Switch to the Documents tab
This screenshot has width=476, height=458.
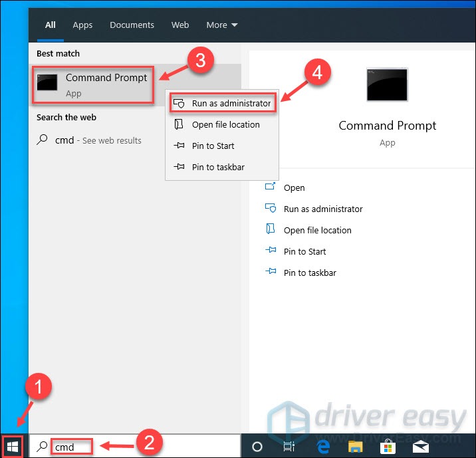132,25
